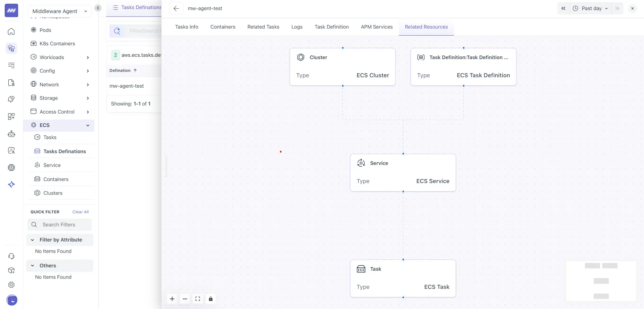The width and height of the screenshot is (644, 309).
Task: Select Tasks Definations under ECS menu
Action: 64,151
